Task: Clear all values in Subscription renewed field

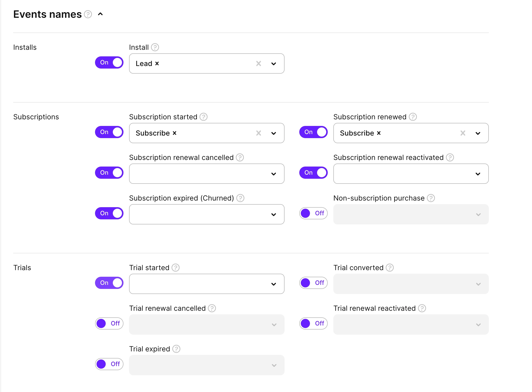Action: pos(463,133)
